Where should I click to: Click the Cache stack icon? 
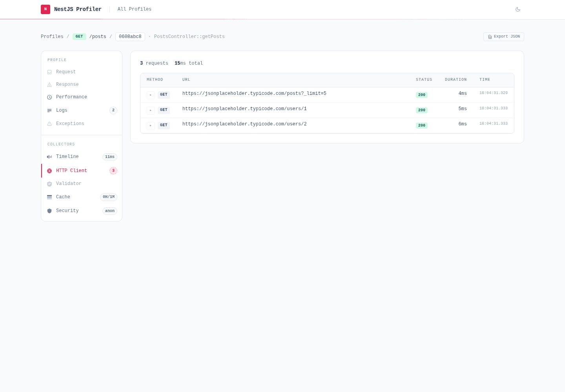(x=49, y=197)
